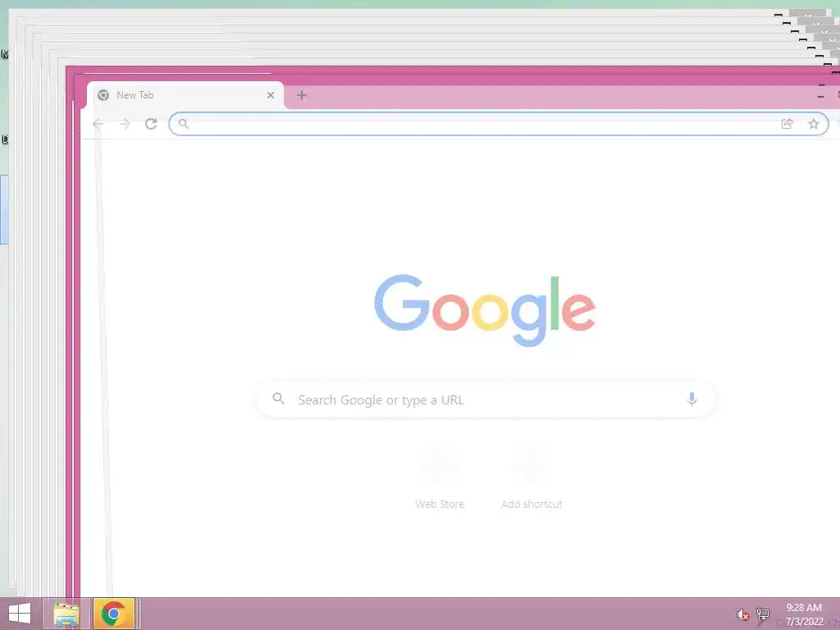Image resolution: width=840 pixels, height=630 pixels.
Task: Click the forward arrow in Chrome
Action: pyautogui.click(x=125, y=125)
